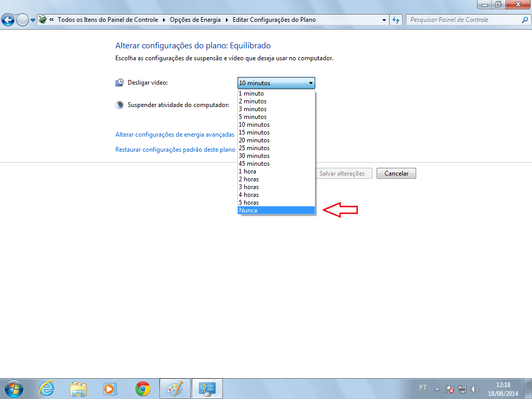532x399 pixels.
Task: Open Alterar configurações de energia avançadas link
Action: (x=175, y=135)
